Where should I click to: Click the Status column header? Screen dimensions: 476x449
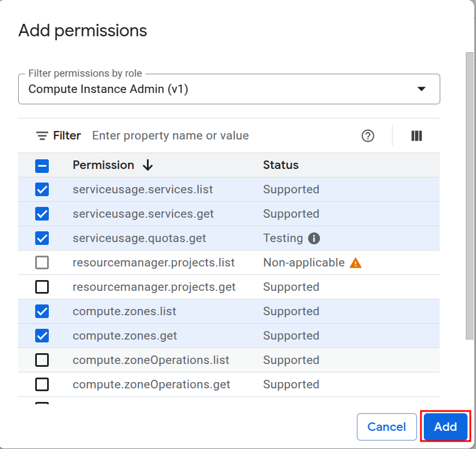point(281,165)
